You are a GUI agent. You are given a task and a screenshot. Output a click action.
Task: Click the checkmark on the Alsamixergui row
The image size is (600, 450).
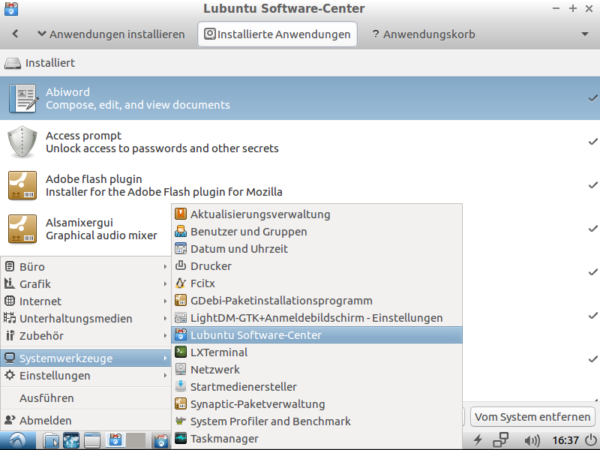point(593,229)
